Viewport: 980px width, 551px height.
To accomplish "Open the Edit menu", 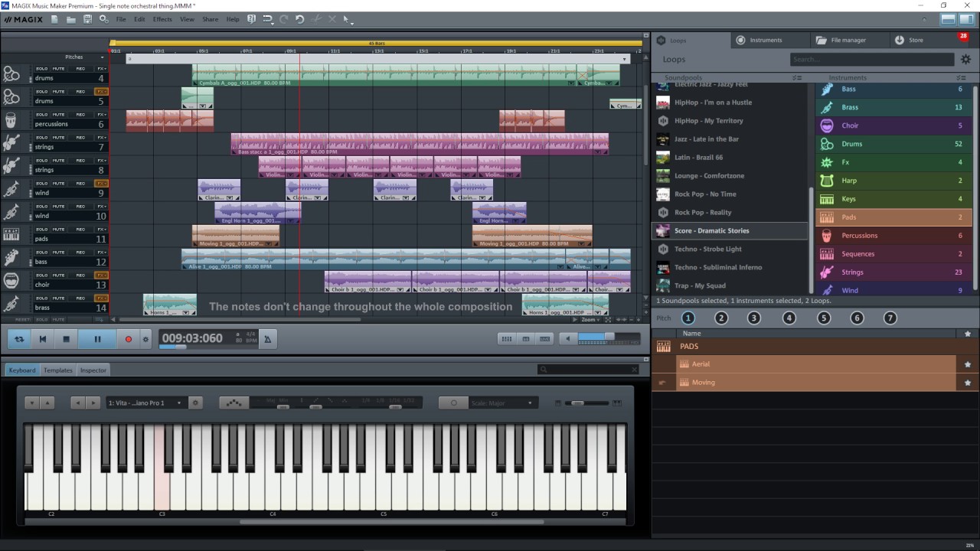I will (x=139, y=19).
